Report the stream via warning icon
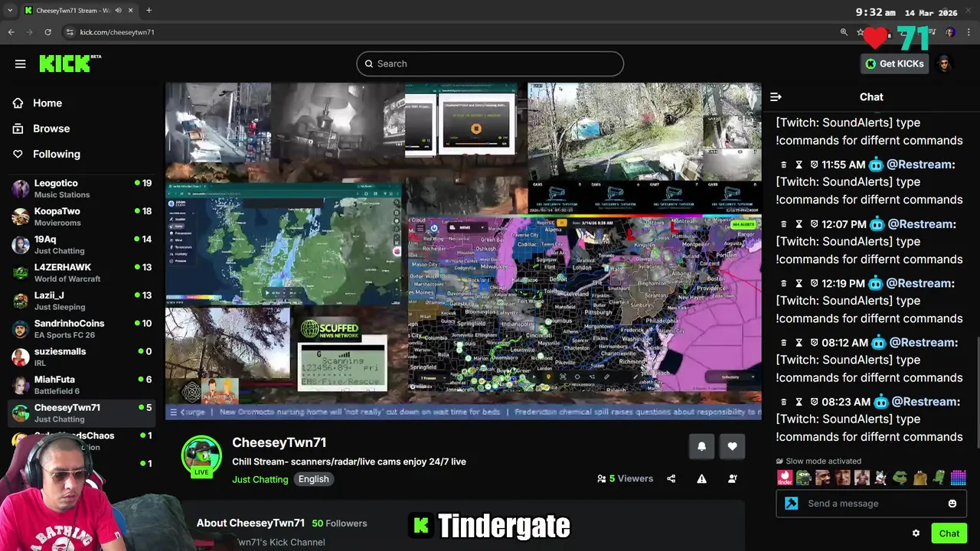This screenshot has width=980, height=551. pyautogui.click(x=701, y=479)
